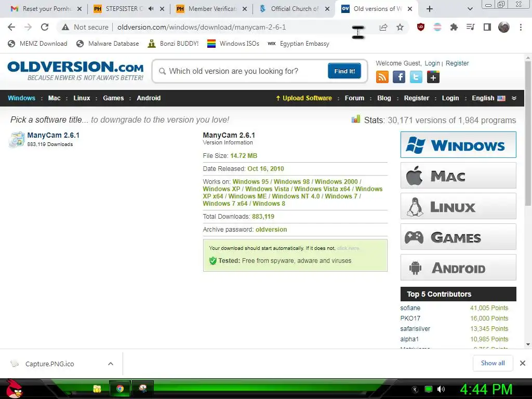Go back using the browser back arrow
Image resolution: width=532 pixels, height=399 pixels.
point(11,27)
